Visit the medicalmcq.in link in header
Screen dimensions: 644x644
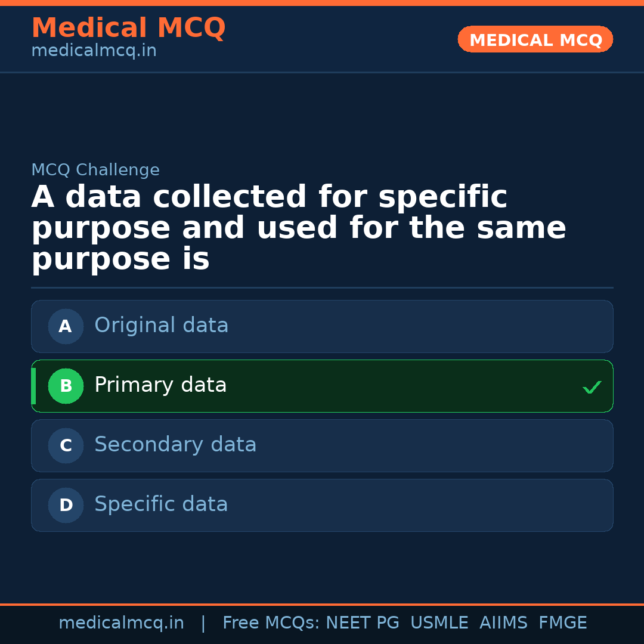click(94, 50)
